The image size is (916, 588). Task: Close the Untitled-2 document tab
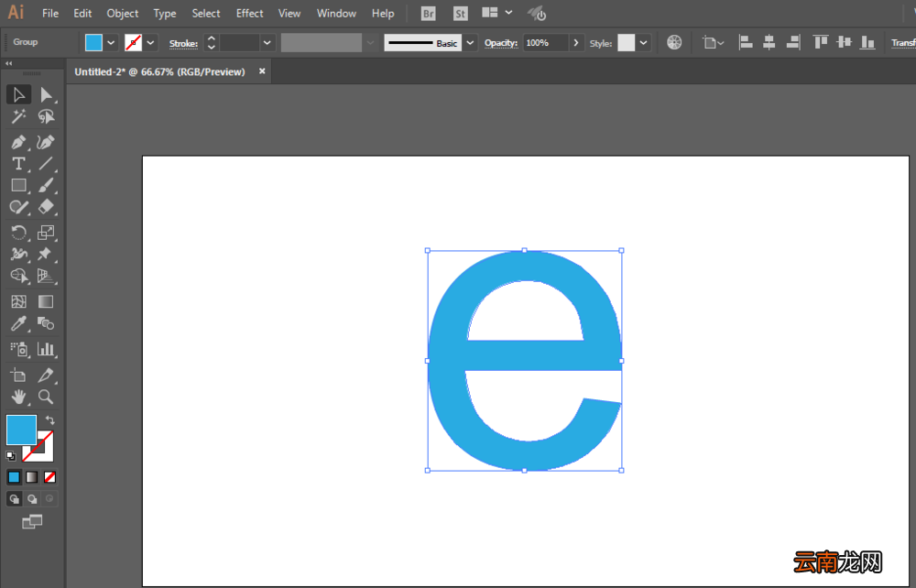coord(262,71)
